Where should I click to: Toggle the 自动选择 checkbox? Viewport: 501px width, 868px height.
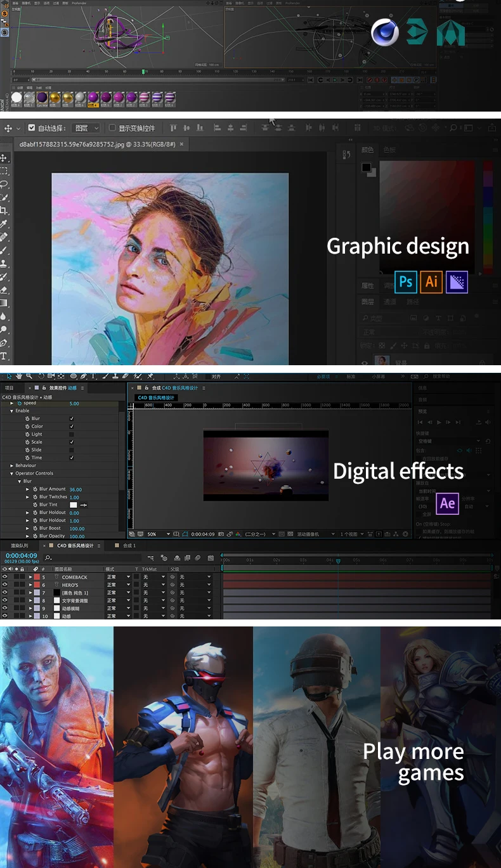32,127
